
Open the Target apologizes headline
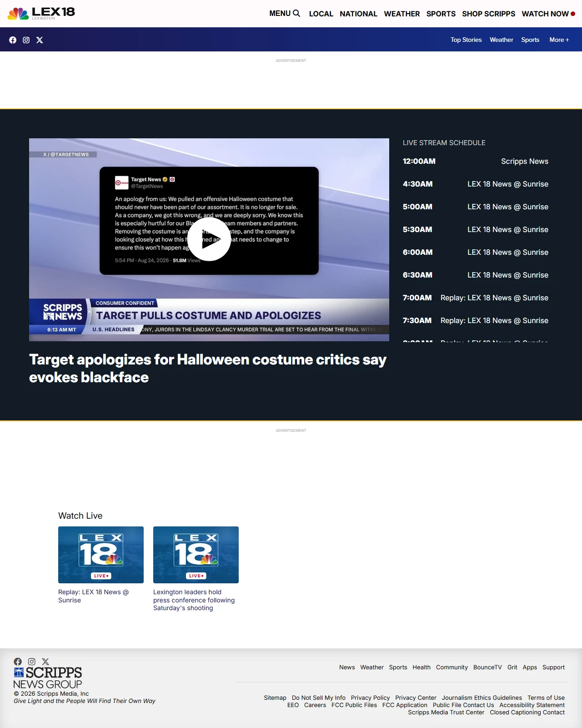[208, 369]
